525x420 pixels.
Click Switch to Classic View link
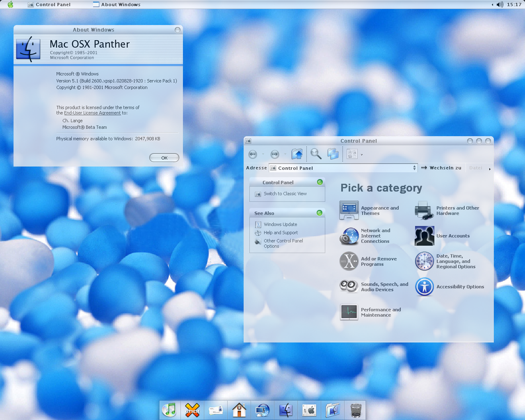[x=285, y=194]
